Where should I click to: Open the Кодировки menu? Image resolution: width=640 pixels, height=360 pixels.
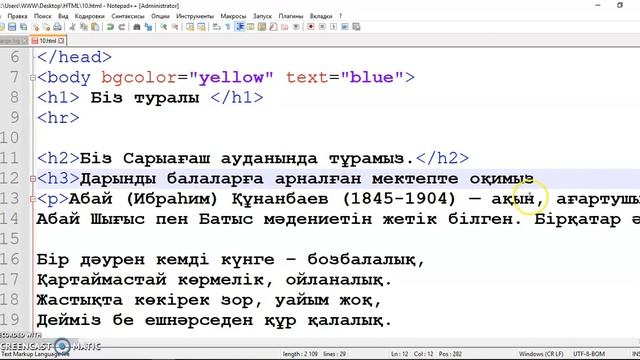[x=89, y=16]
